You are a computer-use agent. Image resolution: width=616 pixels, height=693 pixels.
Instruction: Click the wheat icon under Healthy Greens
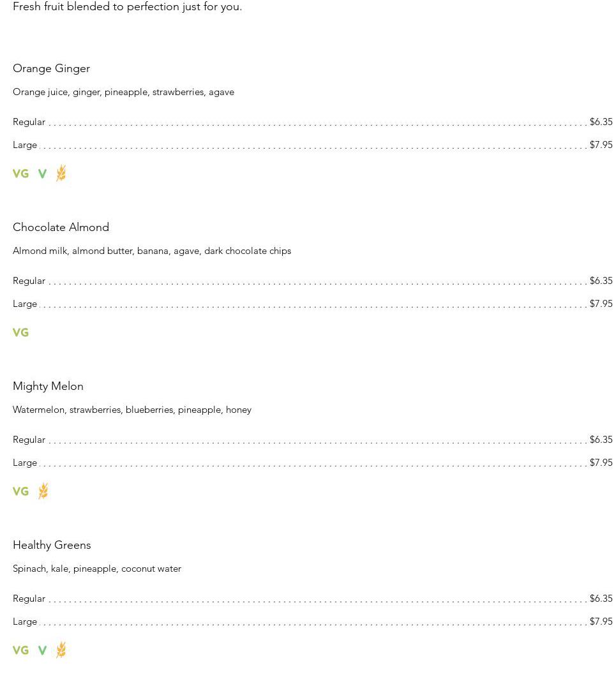61,650
